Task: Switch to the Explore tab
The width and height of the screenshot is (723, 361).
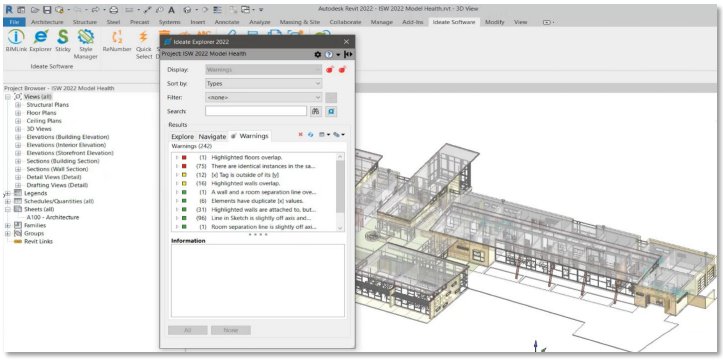Action: 183,136
